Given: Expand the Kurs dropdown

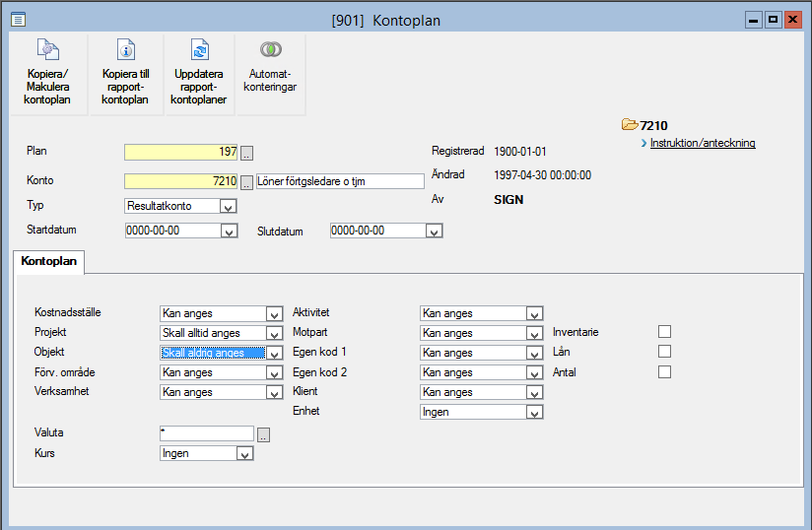Looking at the screenshot, I should [244, 454].
